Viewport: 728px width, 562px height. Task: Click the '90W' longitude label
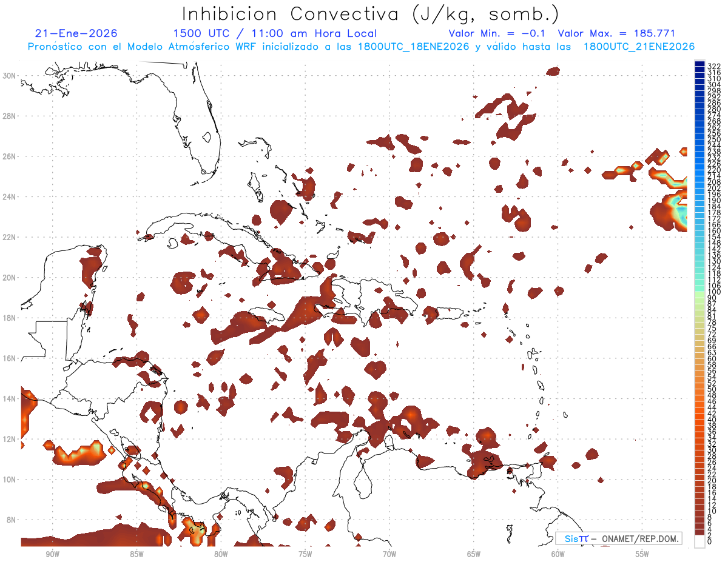[53, 554]
